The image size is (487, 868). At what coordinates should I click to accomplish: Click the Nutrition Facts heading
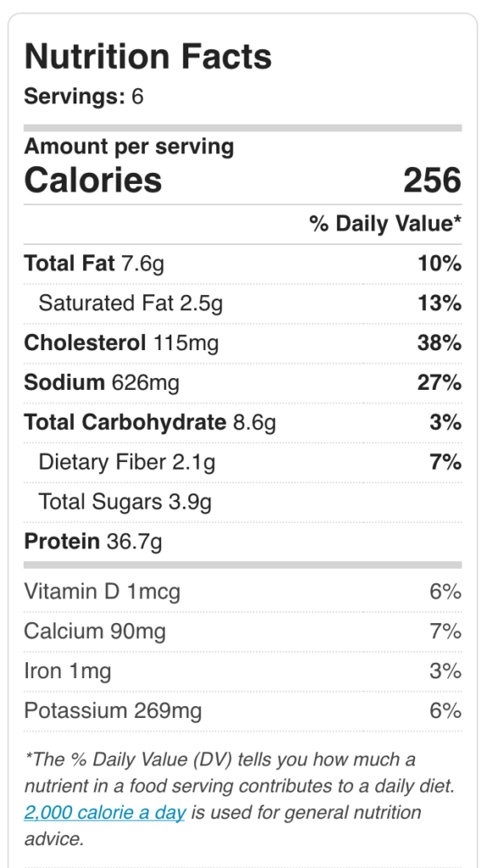tap(148, 56)
